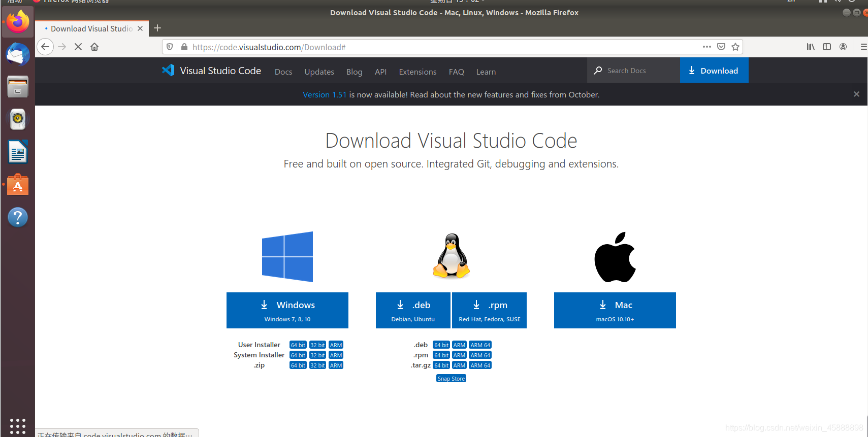
Task: Get Linux .deb ARM 64 link
Action: 480,345
